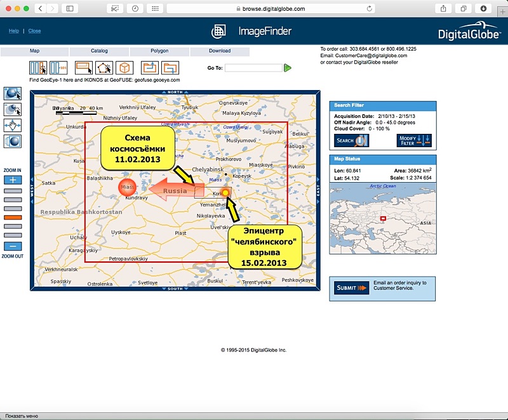Viewport: 508px width, 420px height.
Task: Click the Lat: 54.132 readout
Action: coord(347,178)
